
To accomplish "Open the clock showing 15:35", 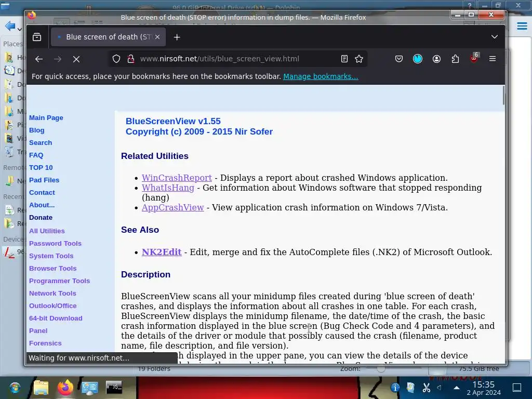I will tap(484, 388).
